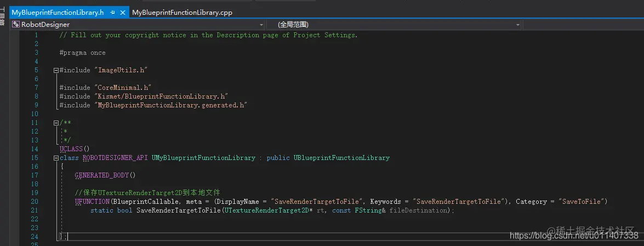Click the copyright notice comment on line 1
644x246 pixels.
(x=209, y=35)
